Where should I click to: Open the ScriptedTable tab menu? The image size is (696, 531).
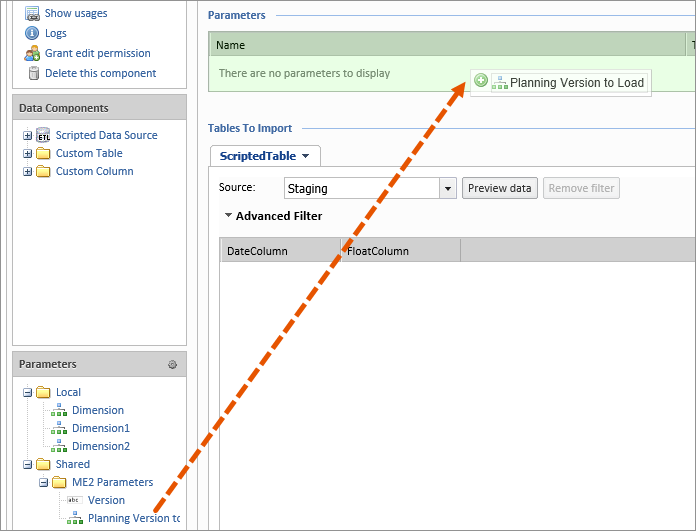point(305,156)
